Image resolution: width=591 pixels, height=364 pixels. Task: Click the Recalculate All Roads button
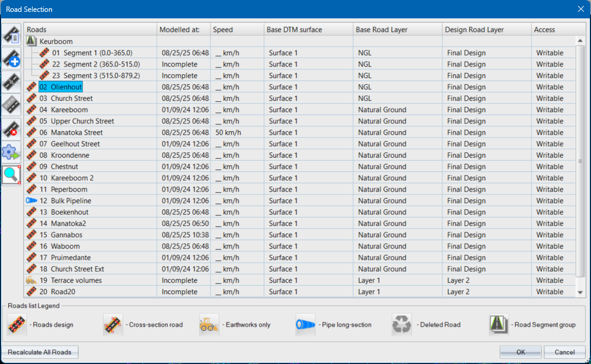point(40,352)
